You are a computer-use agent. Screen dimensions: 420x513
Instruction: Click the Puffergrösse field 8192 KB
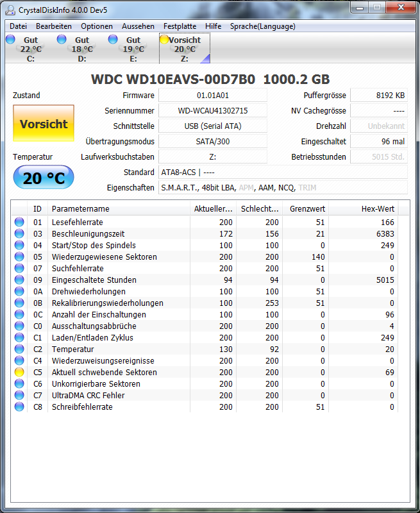coord(379,95)
